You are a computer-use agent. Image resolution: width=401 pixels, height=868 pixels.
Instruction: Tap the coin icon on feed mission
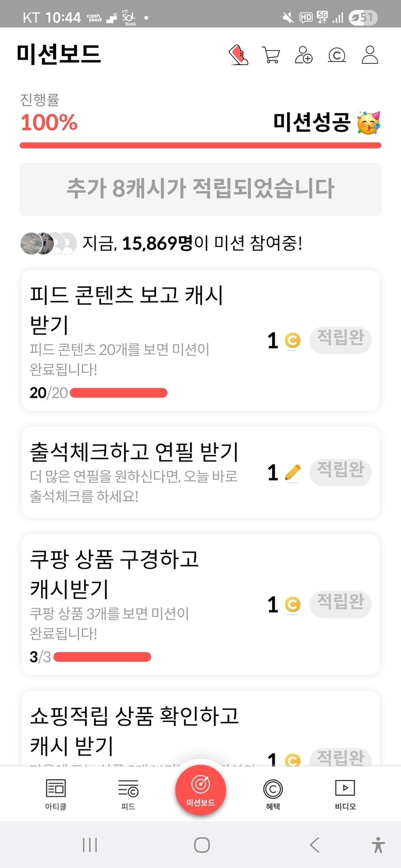(292, 341)
